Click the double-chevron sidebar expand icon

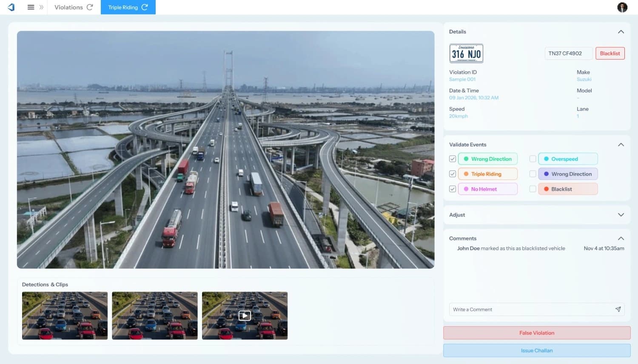pyautogui.click(x=40, y=7)
